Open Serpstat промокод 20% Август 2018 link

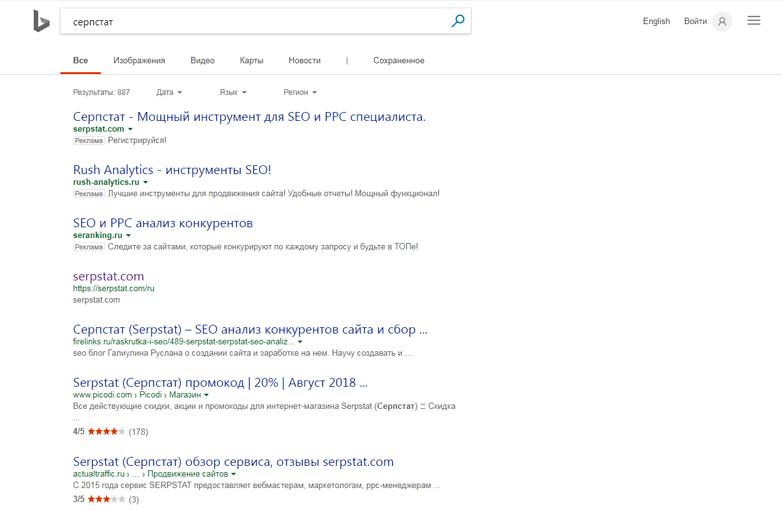coord(220,382)
